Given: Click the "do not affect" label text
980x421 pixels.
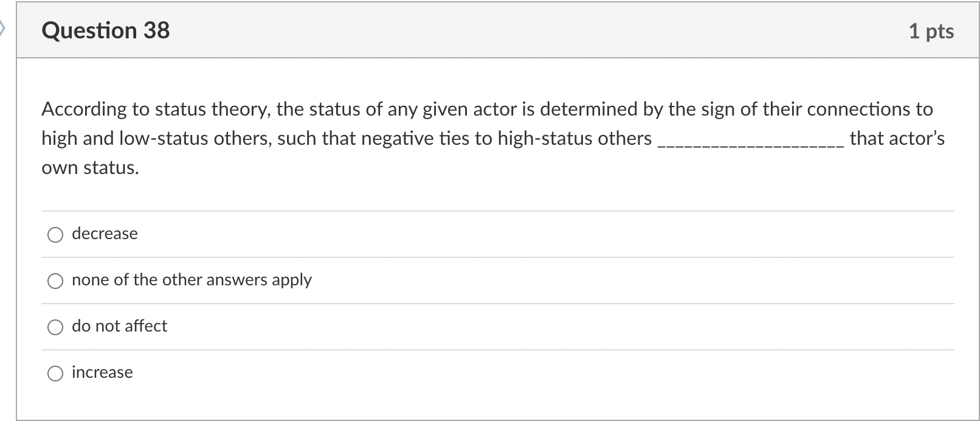Looking at the screenshot, I should click(x=119, y=326).
